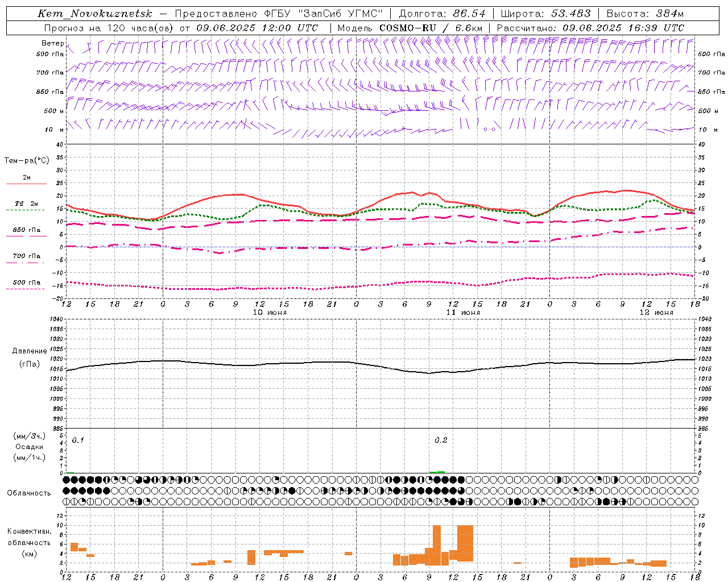Screen dimensions: 728x582
Task: Select the 'Широта: 53.483' latitude value
Action: (x=546, y=14)
